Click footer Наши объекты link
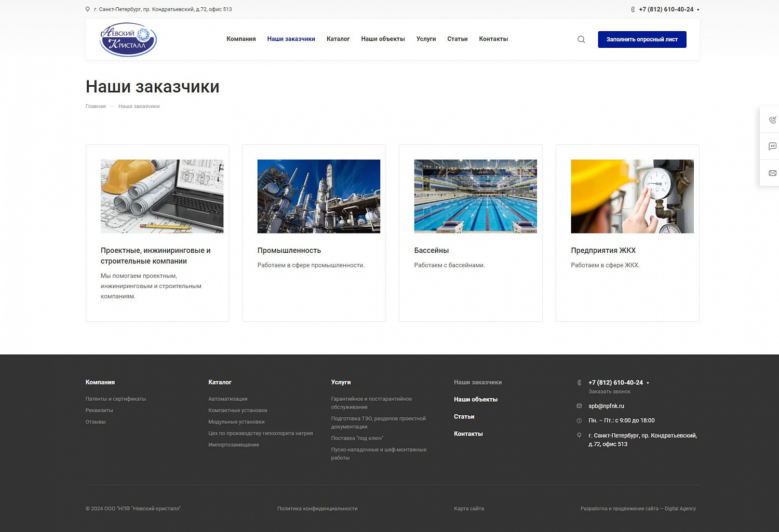This screenshot has width=779, height=532. pos(476,400)
